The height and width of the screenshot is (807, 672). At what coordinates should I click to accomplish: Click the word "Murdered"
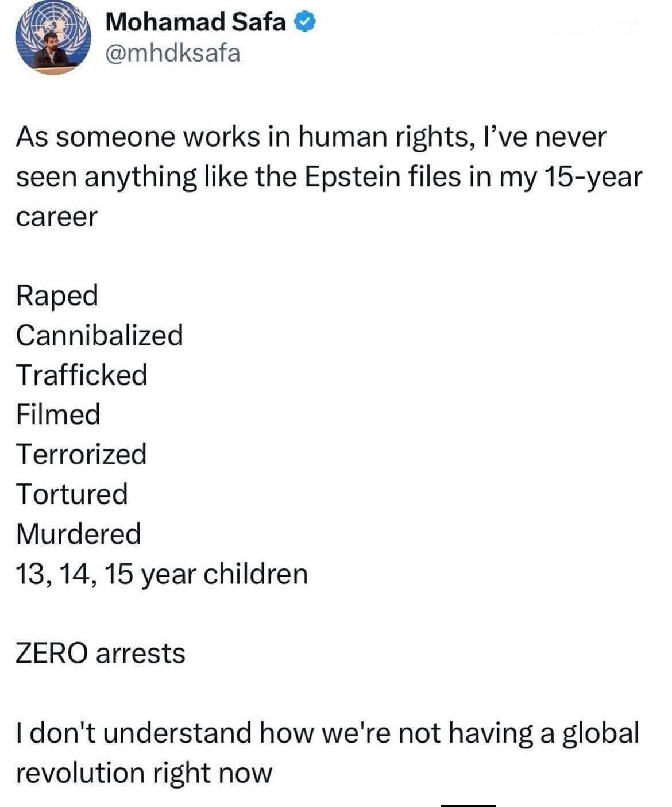coord(78,533)
